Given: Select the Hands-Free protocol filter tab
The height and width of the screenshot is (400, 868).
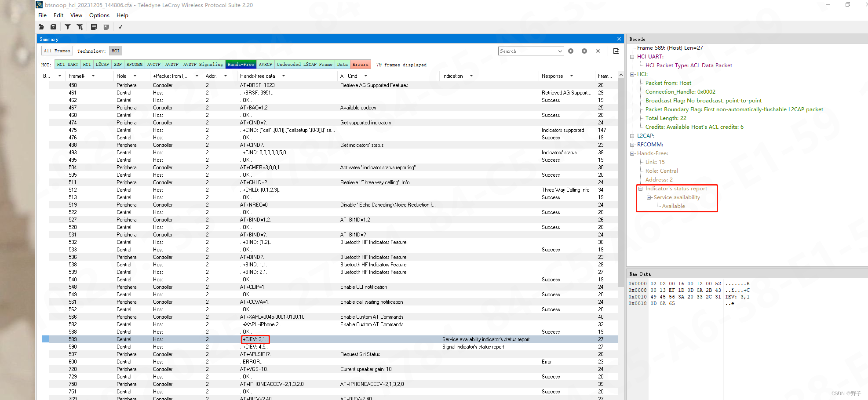Looking at the screenshot, I should point(241,64).
